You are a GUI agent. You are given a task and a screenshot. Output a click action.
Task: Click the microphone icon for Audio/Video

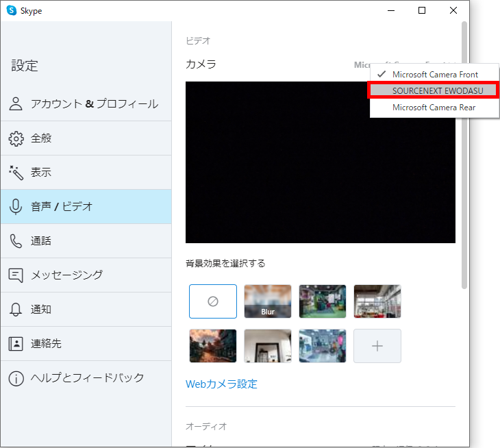pos(16,207)
